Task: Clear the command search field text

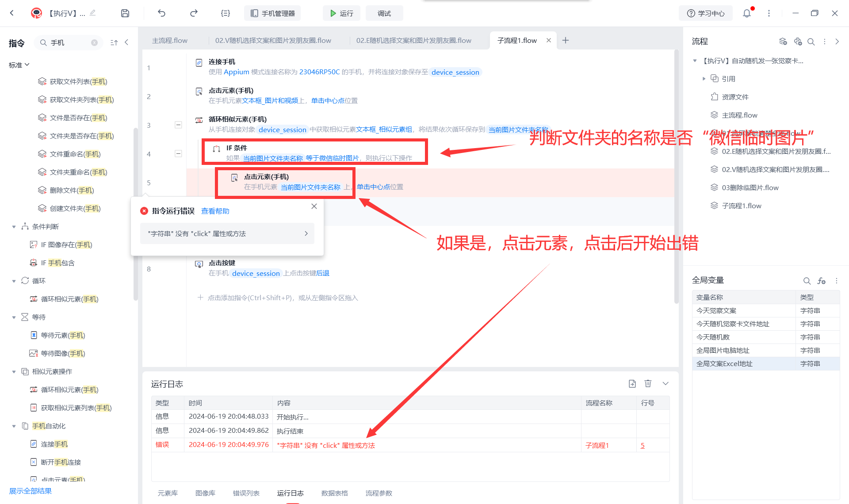Action: [94, 43]
